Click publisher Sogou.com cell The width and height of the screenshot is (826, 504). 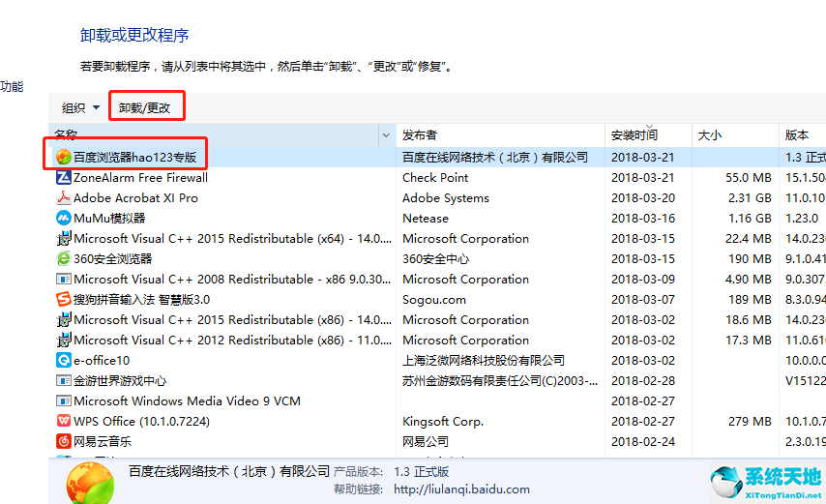434,300
